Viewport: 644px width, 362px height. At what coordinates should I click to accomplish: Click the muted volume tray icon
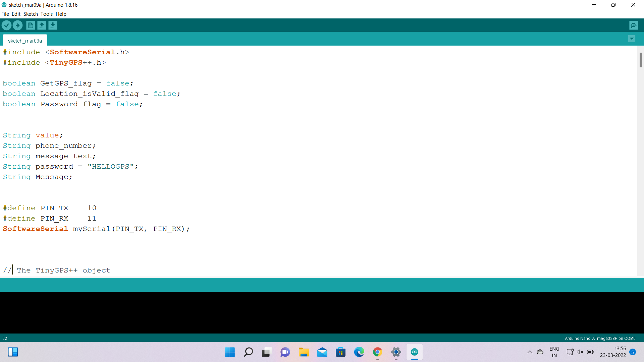coord(580,352)
